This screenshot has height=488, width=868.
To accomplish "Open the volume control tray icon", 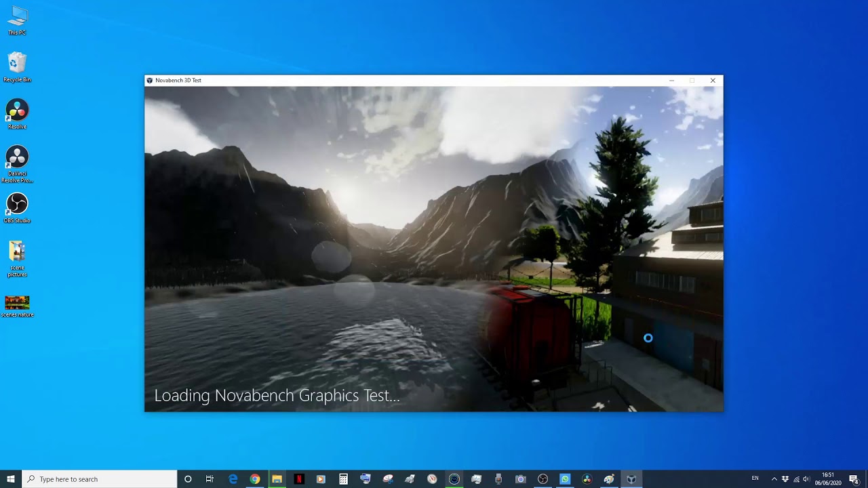I will [806, 479].
